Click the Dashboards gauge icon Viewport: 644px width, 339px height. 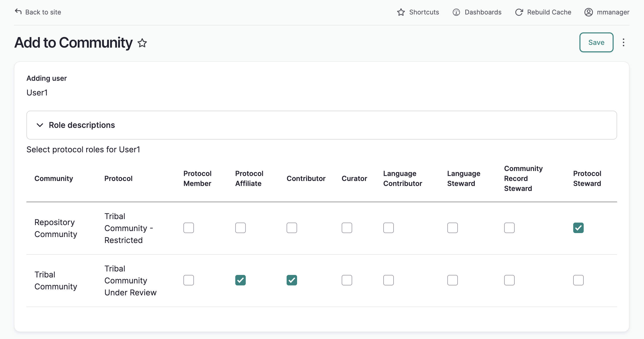(456, 12)
